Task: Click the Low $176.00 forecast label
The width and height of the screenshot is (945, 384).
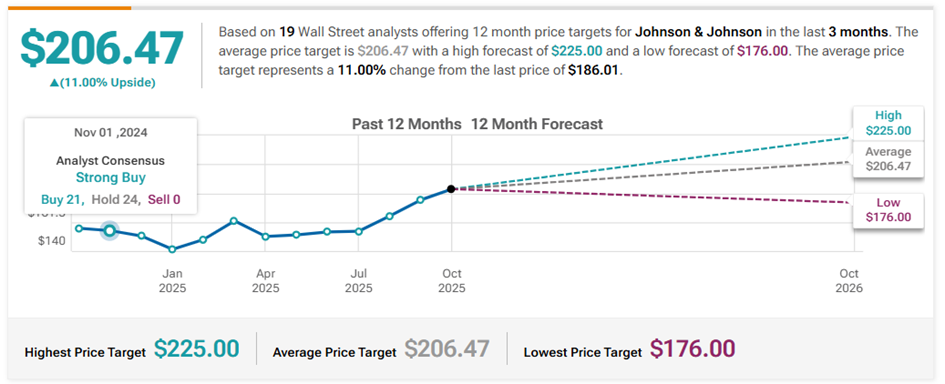Action: coord(887,210)
